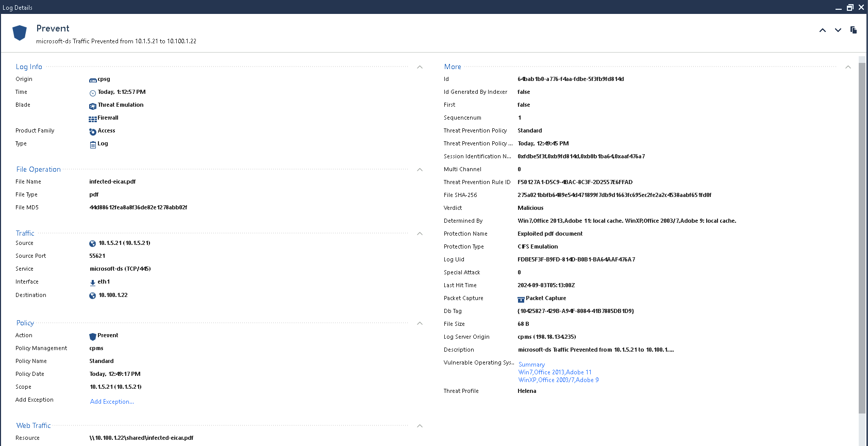Open the Win7, Office 2013, Adobe 11 report
This screenshot has height=446, width=868.
point(555,372)
